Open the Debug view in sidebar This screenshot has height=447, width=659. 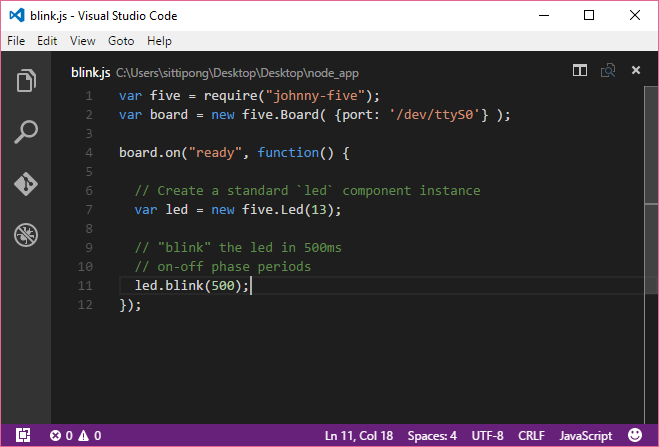click(26, 234)
